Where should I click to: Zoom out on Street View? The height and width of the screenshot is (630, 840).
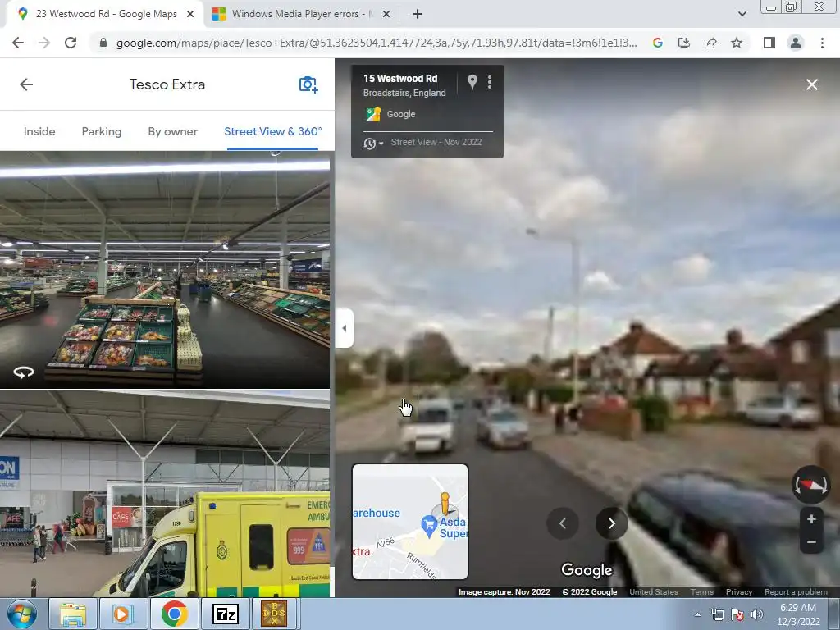[x=811, y=542]
